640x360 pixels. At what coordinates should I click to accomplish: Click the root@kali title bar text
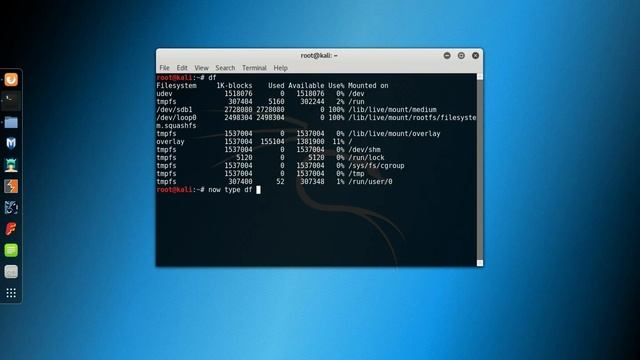(319, 56)
